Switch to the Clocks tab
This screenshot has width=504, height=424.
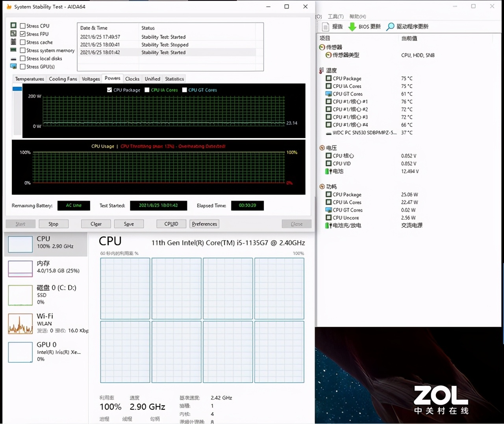tap(132, 79)
